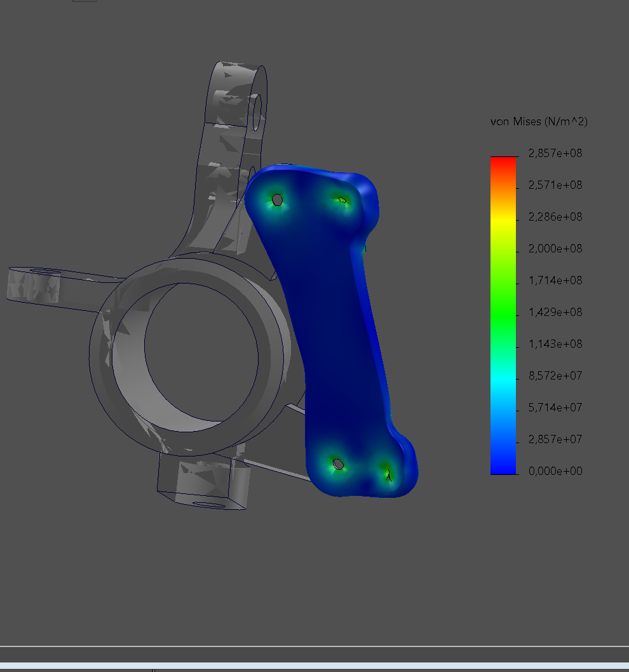Screen dimensions: 629x672
Task: Click the red top of the color bar
Action: point(503,161)
